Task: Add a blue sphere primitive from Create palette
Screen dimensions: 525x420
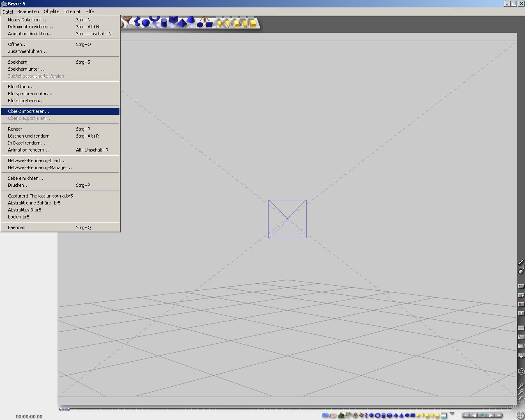Action: 146,23
